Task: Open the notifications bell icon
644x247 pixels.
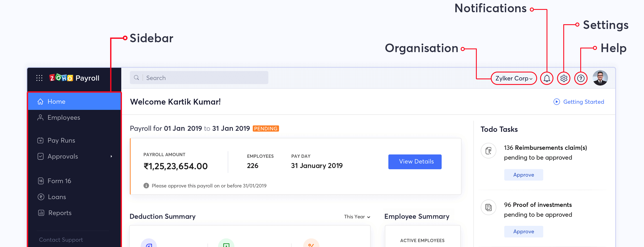Action: point(547,78)
